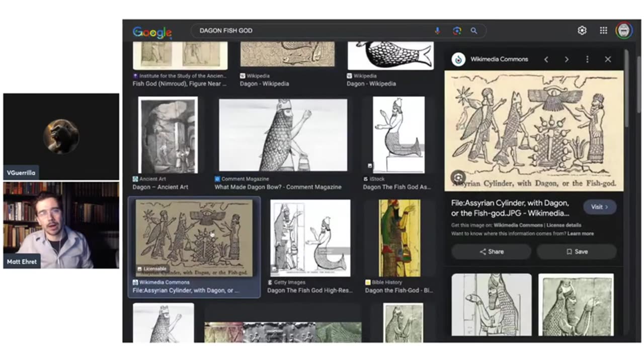Open the Wikimedia Commons source link under the title
644x362 pixels.
[519, 225]
